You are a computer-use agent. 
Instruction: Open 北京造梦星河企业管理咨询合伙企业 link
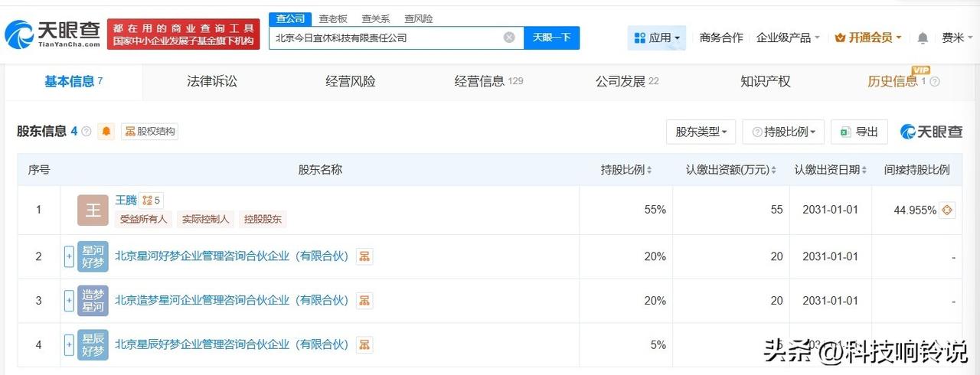click(x=232, y=301)
